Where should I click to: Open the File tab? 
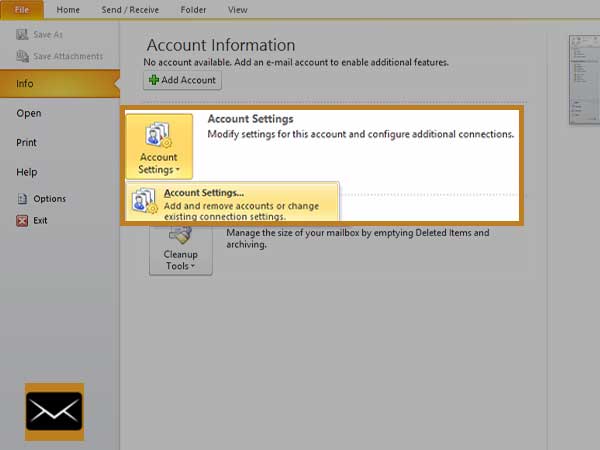coord(22,10)
